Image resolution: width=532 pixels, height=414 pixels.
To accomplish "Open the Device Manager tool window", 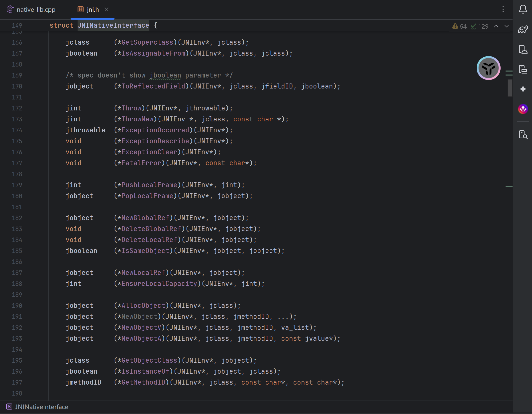I will [523, 49].
